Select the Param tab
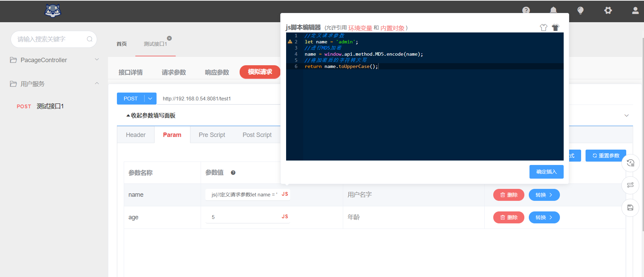 (x=172, y=135)
